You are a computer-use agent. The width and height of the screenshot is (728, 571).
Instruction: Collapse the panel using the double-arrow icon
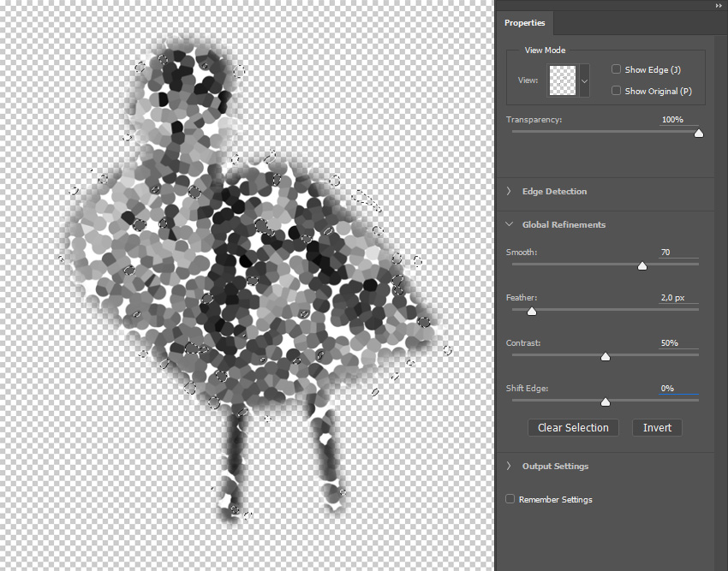[x=719, y=5]
